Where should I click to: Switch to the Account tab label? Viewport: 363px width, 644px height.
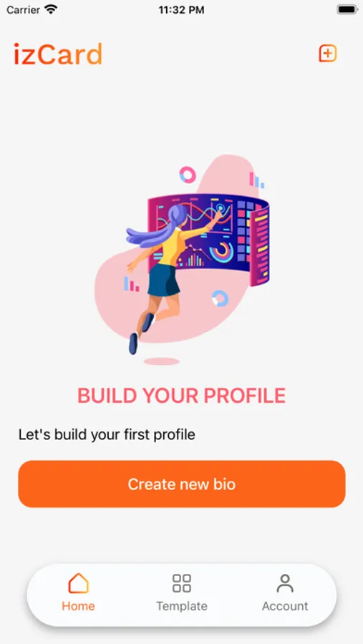pos(285,606)
